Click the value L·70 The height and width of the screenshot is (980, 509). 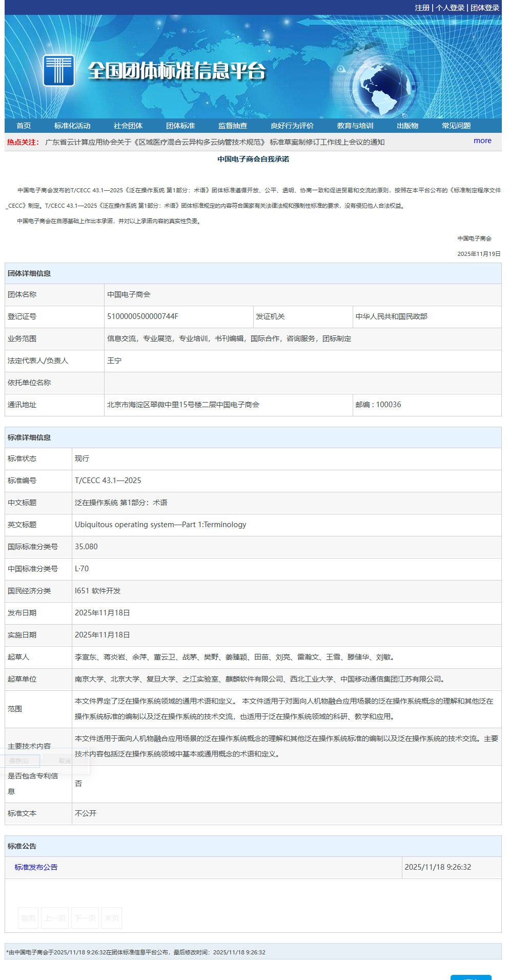tap(82, 569)
